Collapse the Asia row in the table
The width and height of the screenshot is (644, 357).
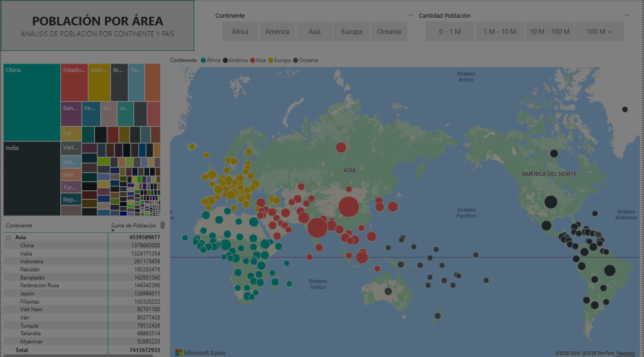point(8,237)
